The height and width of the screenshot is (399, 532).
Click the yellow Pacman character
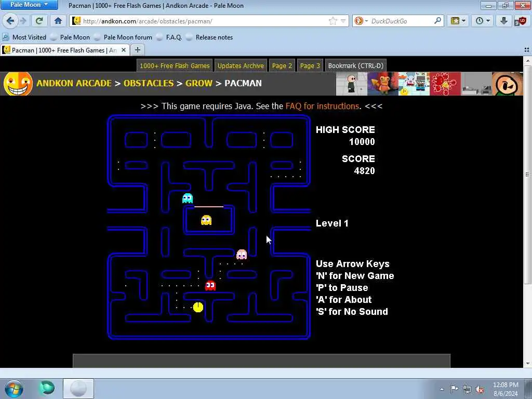pyautogui.click(x=198, y=308)
